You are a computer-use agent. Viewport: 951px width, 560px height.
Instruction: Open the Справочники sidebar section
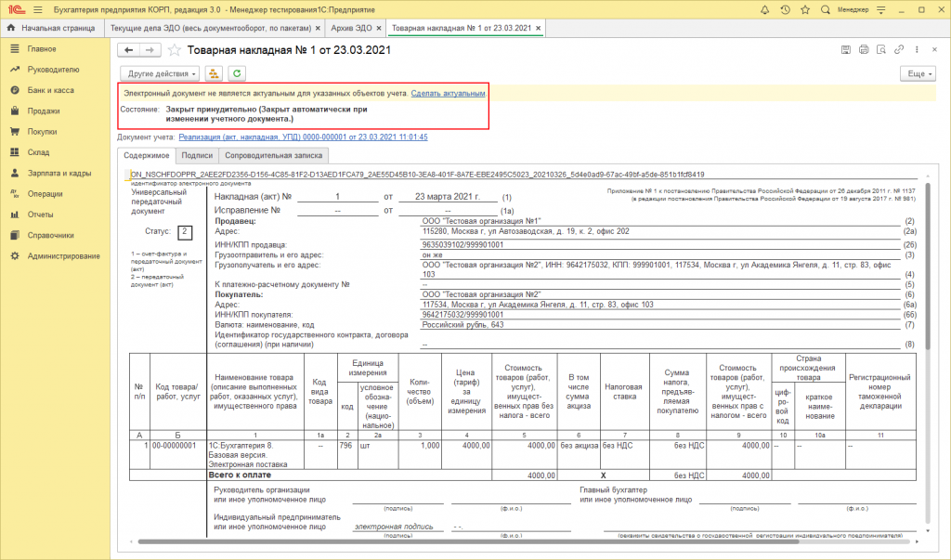pos(50,235)
